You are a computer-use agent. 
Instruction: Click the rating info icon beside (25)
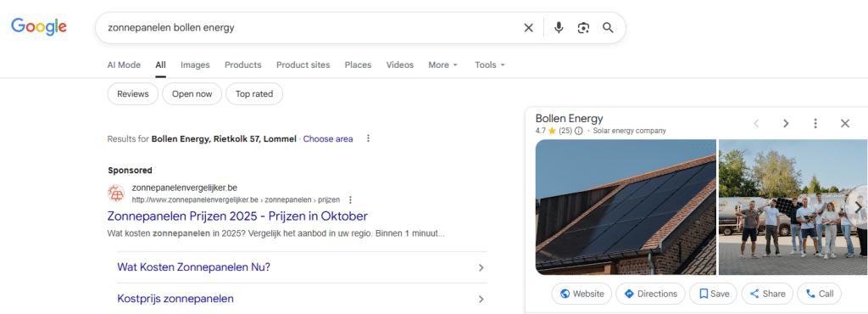(x=578, y=132)
